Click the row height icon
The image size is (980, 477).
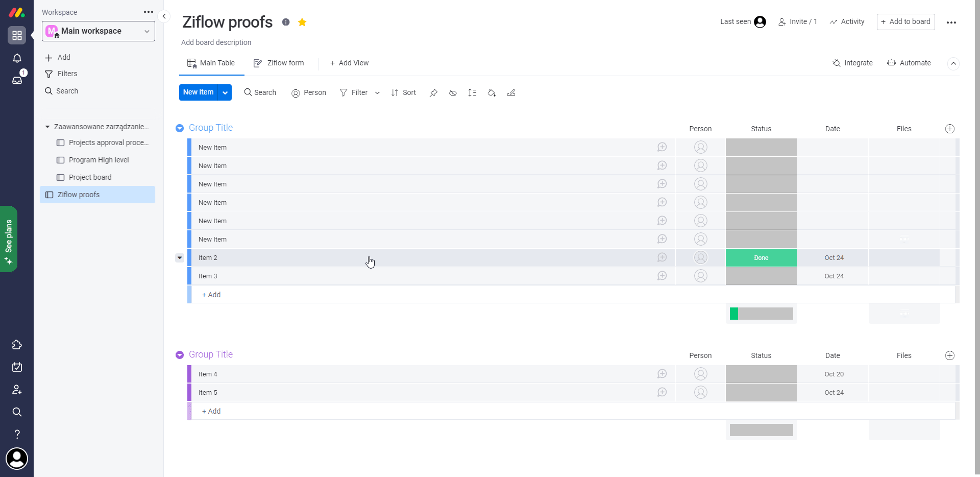(472, 93)
